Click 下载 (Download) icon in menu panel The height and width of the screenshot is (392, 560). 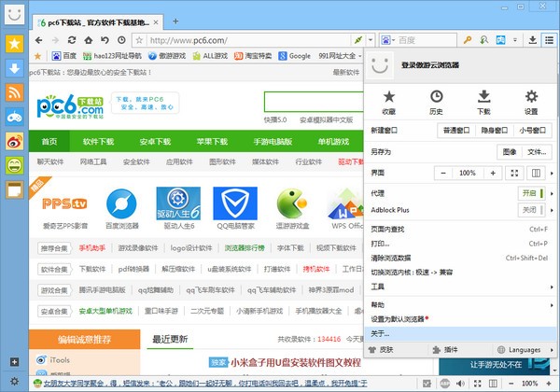483,102
